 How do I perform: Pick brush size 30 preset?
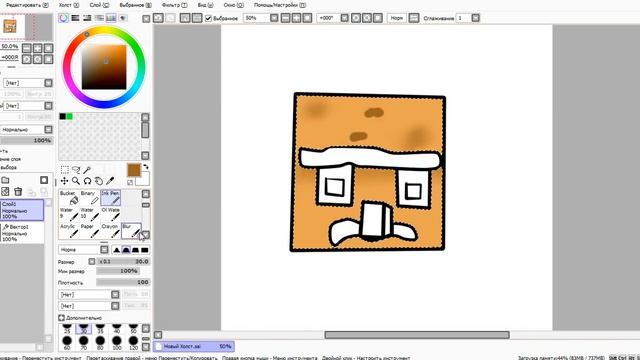click(83, 329)
